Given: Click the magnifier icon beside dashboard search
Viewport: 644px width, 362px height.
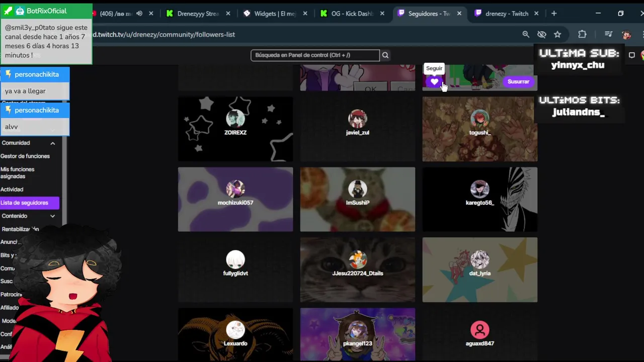Looking at the screenshot, I should pyautogui.click(x=385, y=55).
